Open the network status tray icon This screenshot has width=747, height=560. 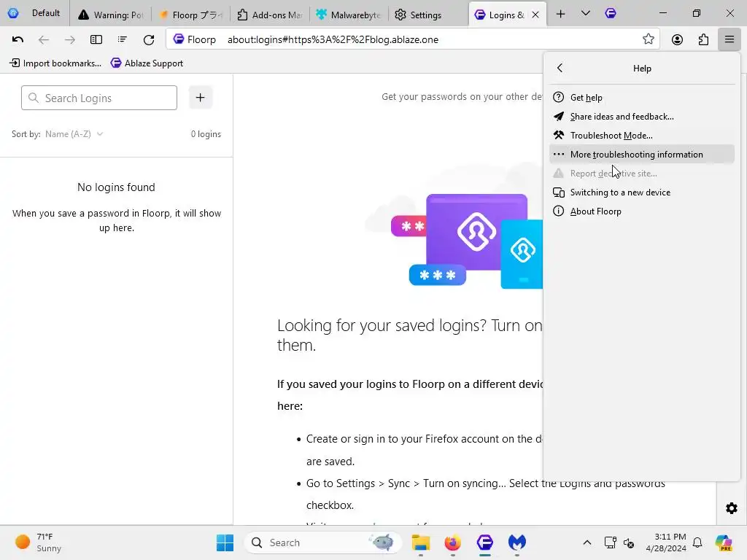tap(611, 542)
